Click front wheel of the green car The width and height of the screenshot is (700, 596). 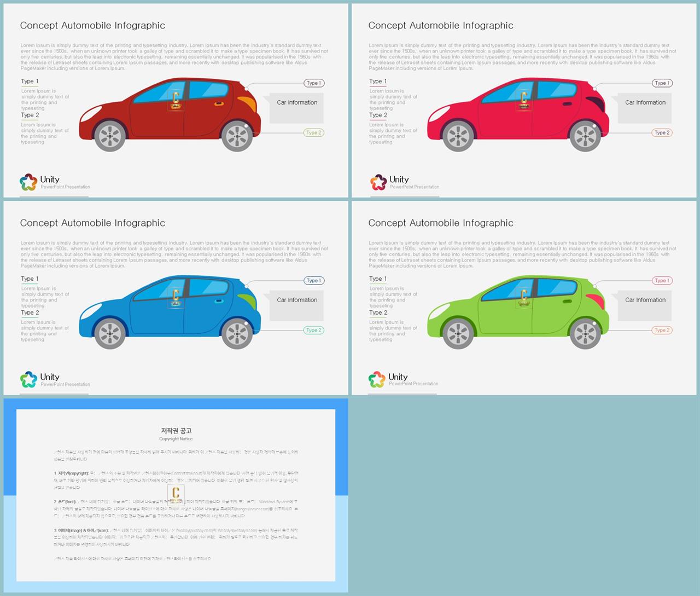pos(458,333)
